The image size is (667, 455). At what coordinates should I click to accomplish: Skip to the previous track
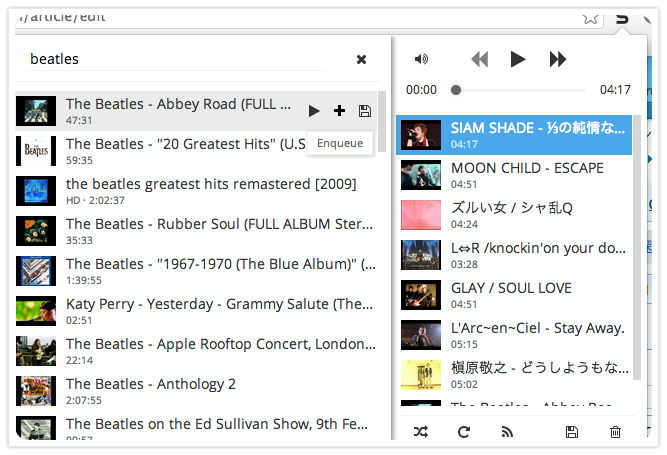point(480,59)
